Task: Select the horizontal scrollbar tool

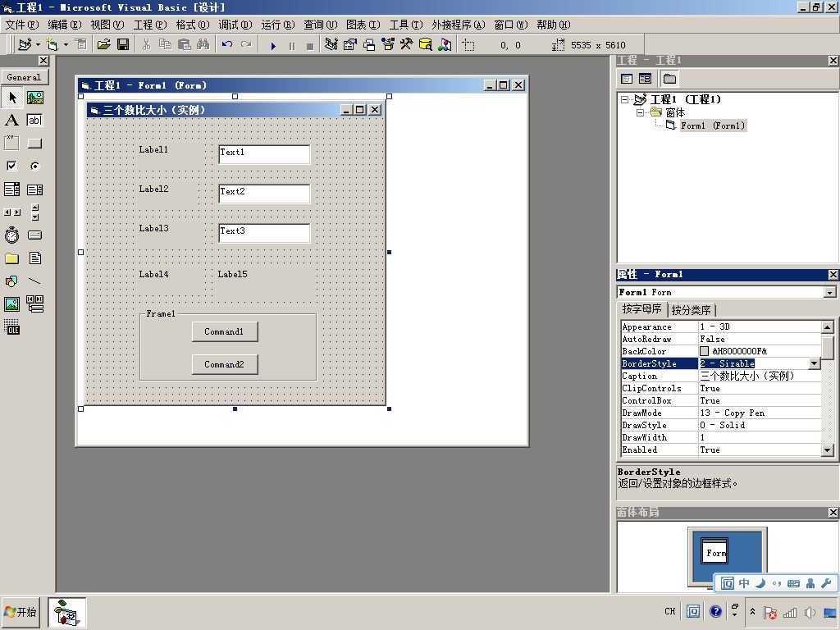Action: click(x=11, y=212)
